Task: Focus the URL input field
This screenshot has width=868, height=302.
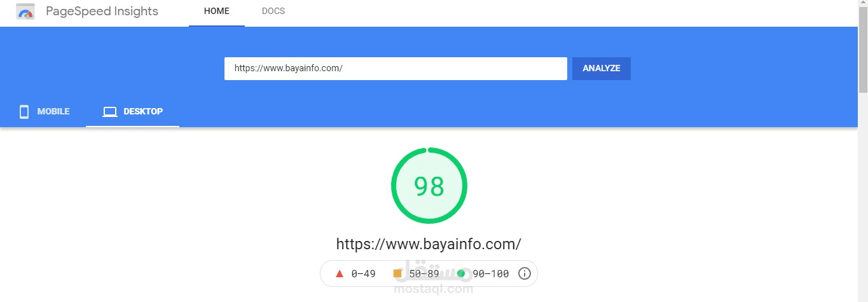Action: [396, 69]
